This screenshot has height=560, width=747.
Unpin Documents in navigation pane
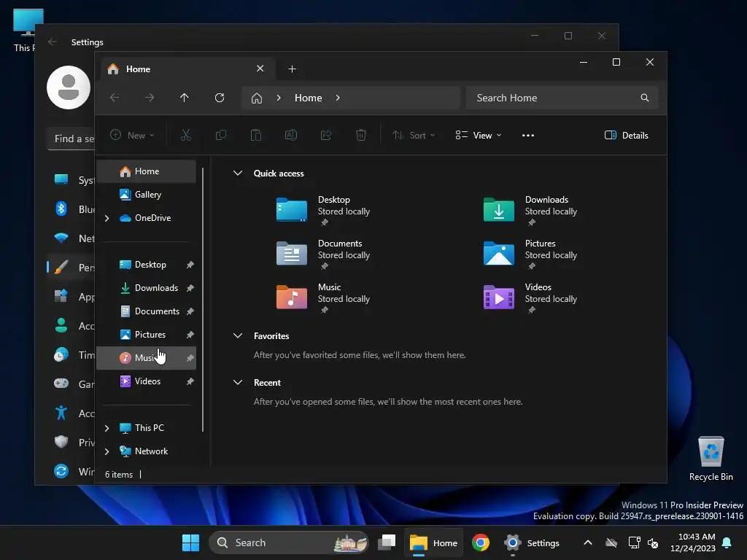[x=190, y=311]
